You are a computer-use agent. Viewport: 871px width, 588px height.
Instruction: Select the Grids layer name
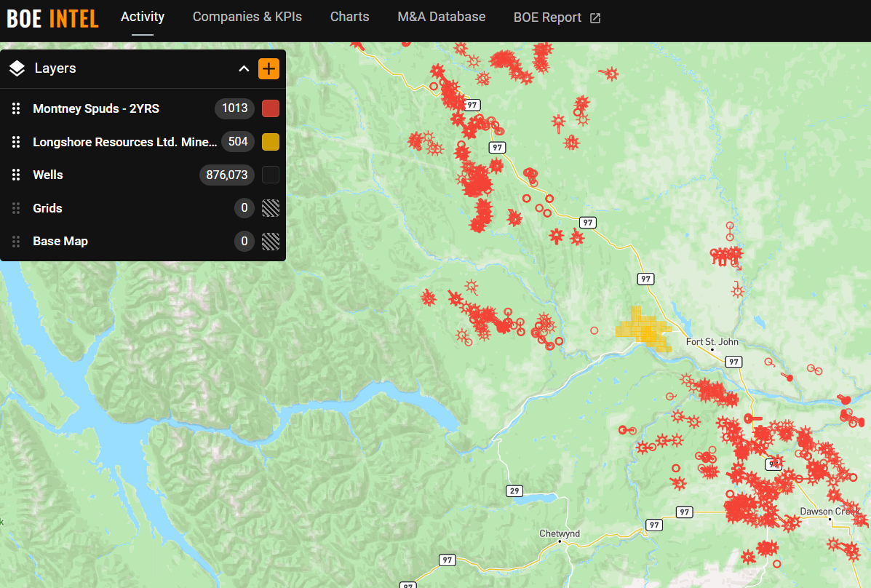tap(47, 208)
